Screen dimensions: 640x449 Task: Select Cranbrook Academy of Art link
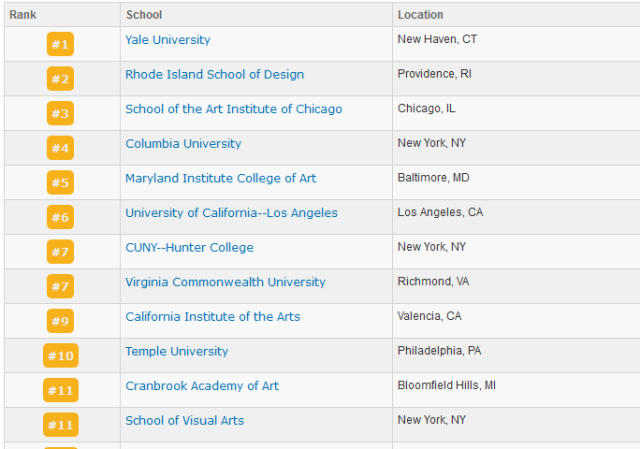(202, 386)
